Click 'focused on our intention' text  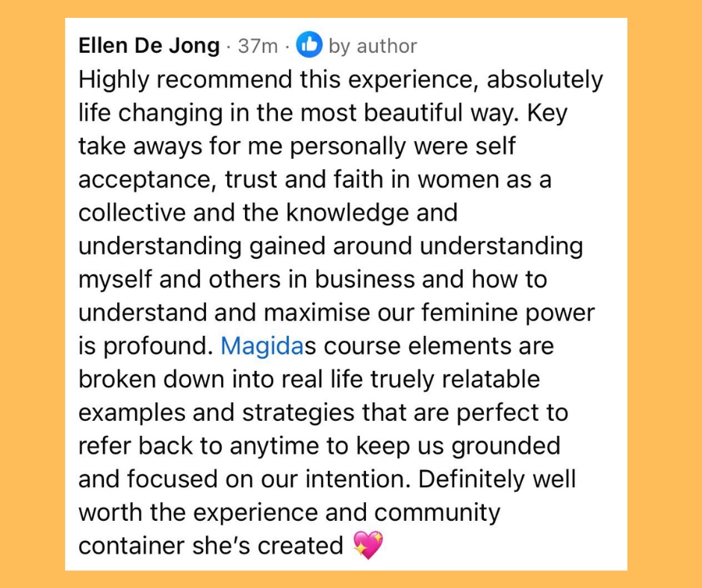255,479
